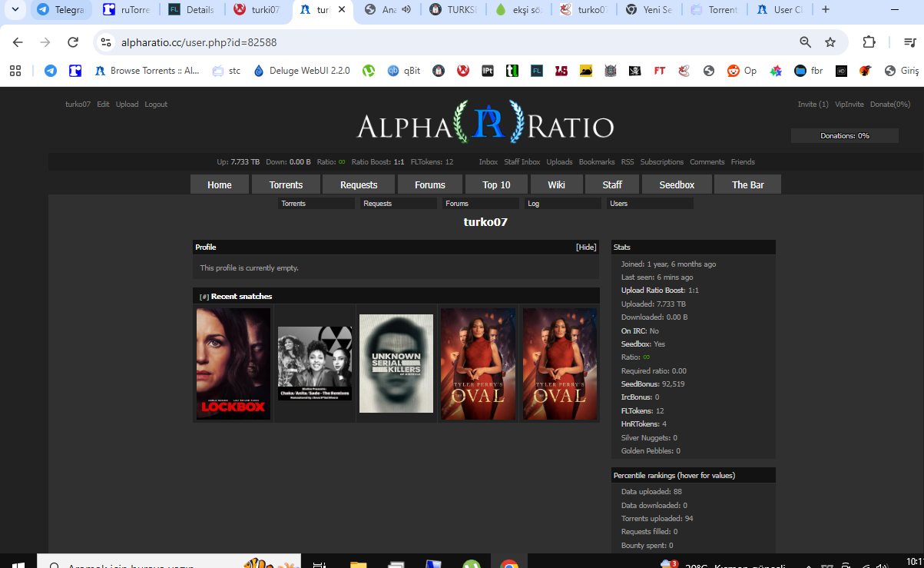
Task: Click the Logout link
Action: point(156,105)
